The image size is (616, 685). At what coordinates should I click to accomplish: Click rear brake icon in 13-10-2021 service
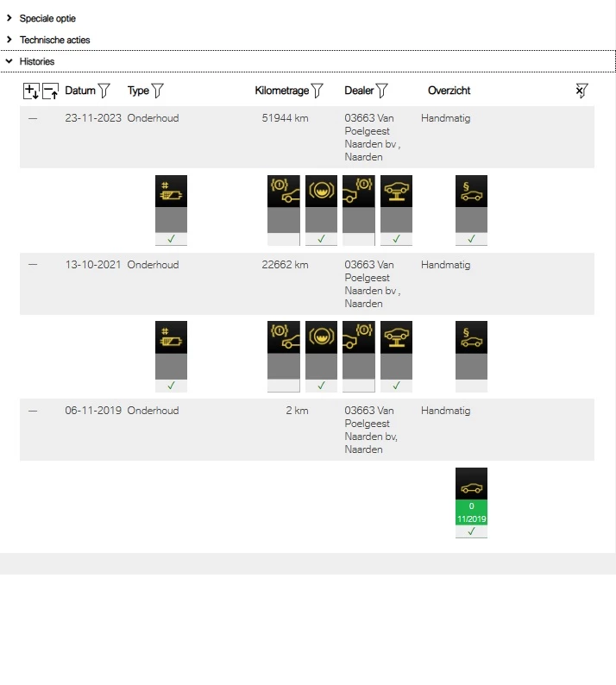pos(359,337)
